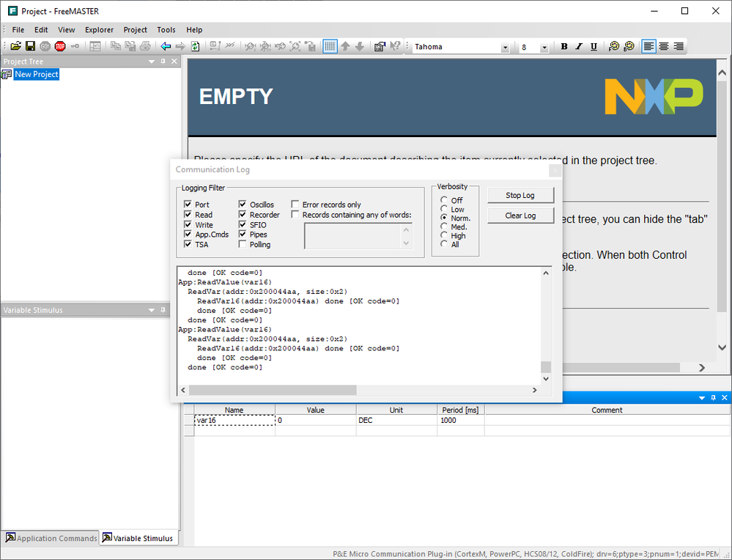Image resolution: width=732 pixels, height=560 pixels.
Task: Uncheck the Write logging filter
Action: pos(188,224)
